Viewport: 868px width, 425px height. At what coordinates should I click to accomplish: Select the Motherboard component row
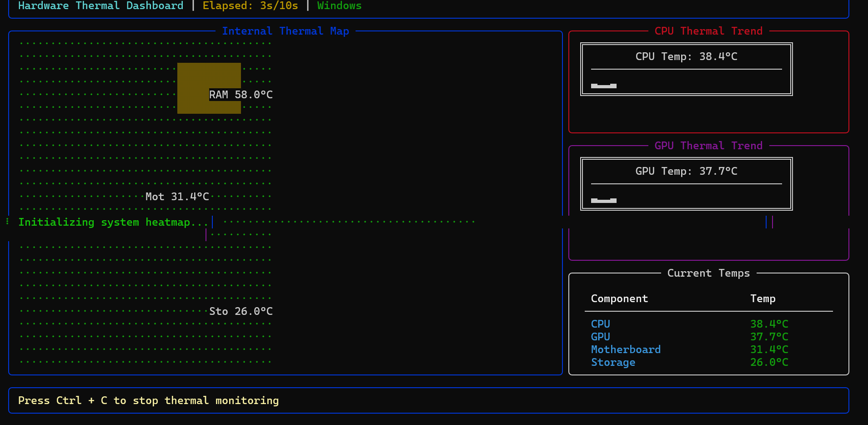coord(625,349)
